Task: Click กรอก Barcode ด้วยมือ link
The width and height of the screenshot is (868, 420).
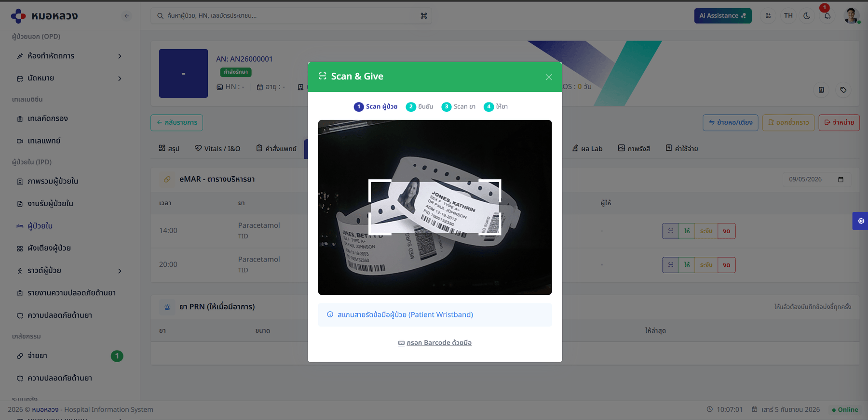Action: tap(435, 343)
